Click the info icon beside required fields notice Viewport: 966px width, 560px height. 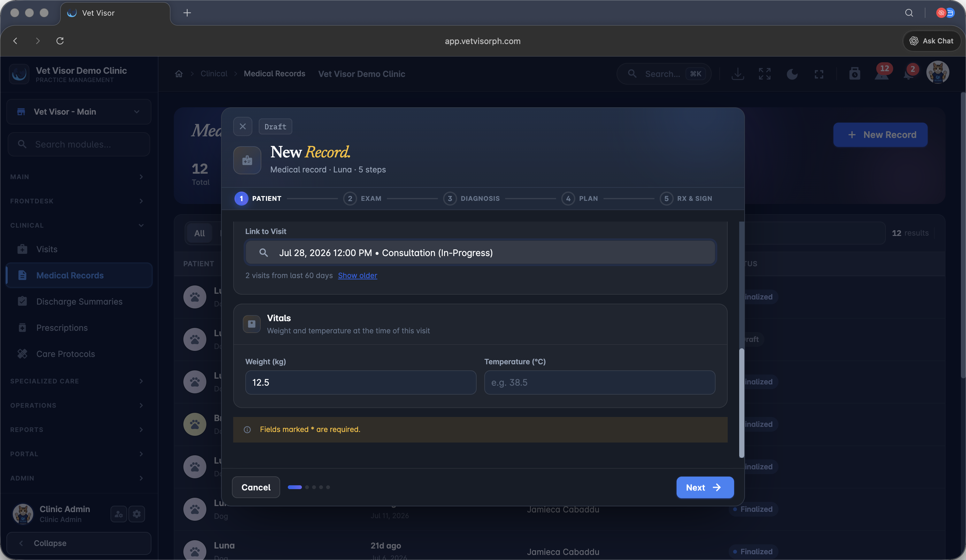pos(247,429)
